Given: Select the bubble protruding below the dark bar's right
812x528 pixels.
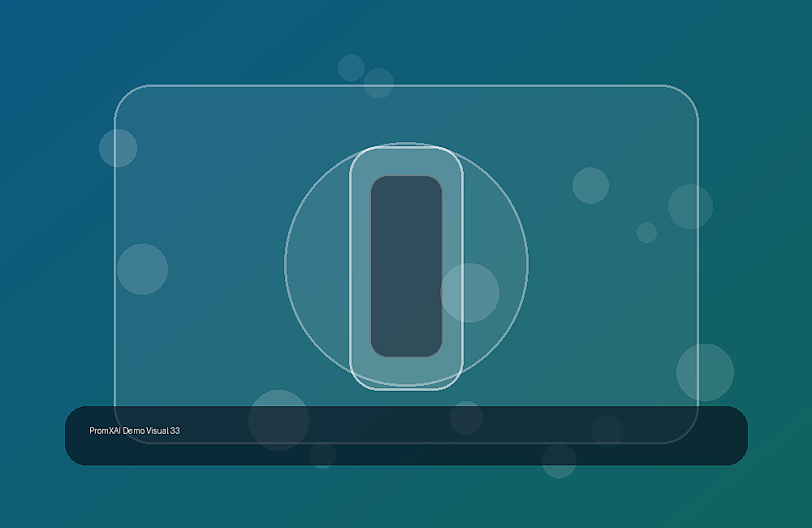Looking at the screenshot, I should pyautogui.click(x=559, y=461).
